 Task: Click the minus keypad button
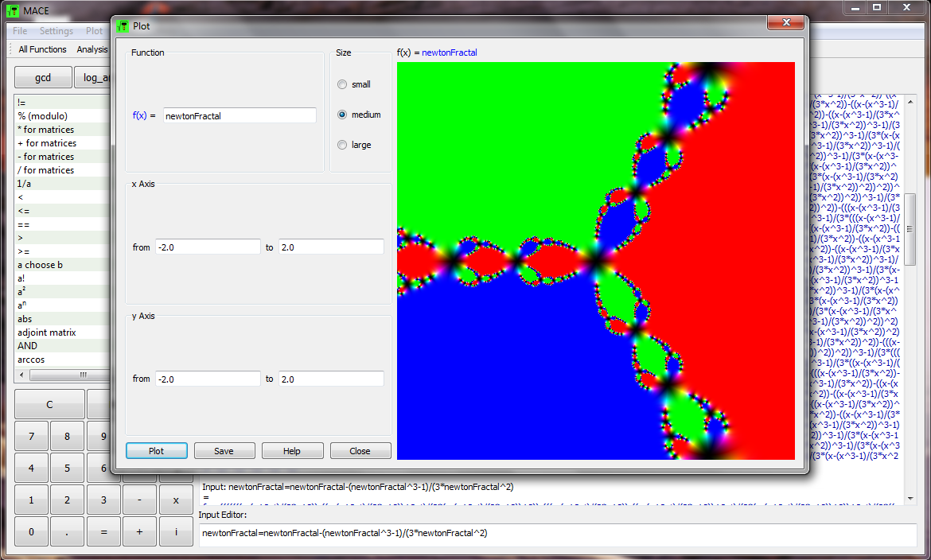click(139, 500)
